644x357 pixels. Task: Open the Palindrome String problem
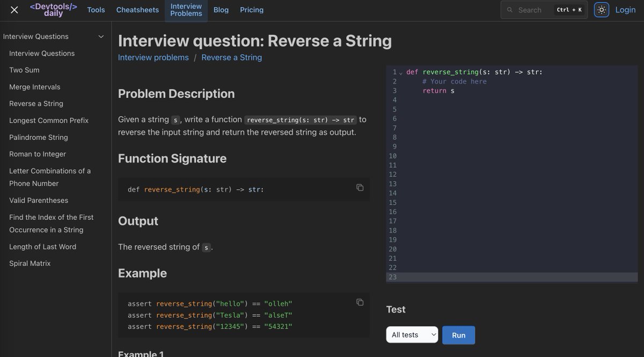click(x=39, y=137)
